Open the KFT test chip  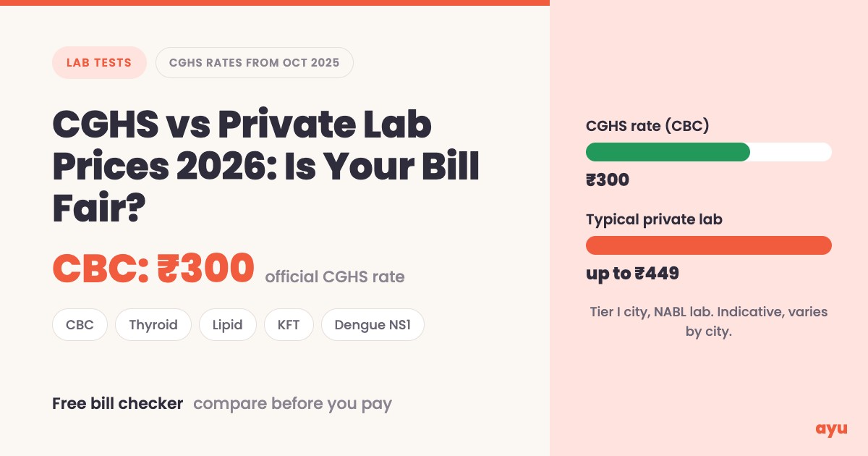click(289, 325)
